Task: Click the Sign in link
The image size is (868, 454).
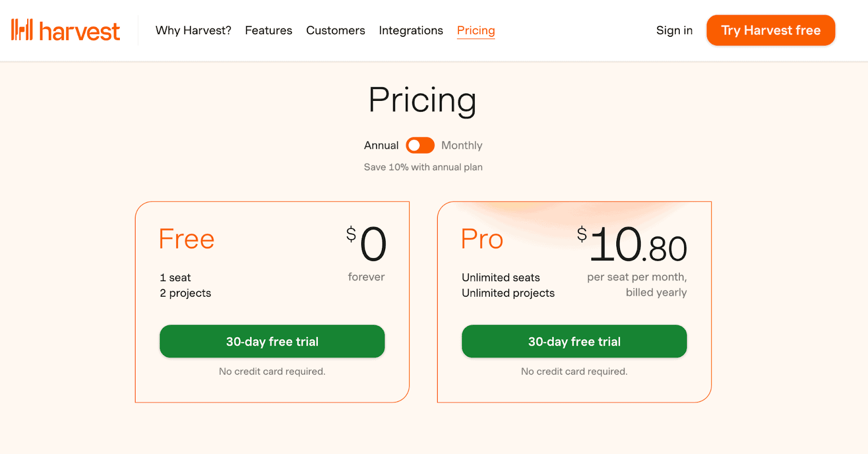Action: pos(674,30)
